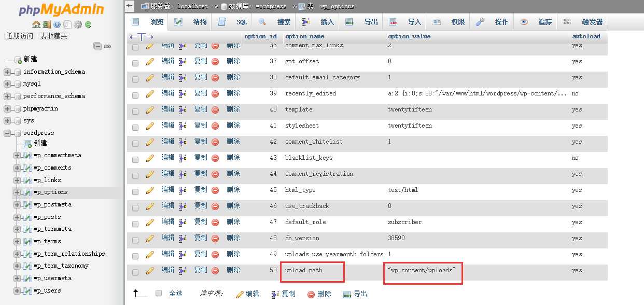Image resolution: width=644 pixels, height=305 pixels.
Task: Tick checkbox for default_role row
Action: point(135,223)
